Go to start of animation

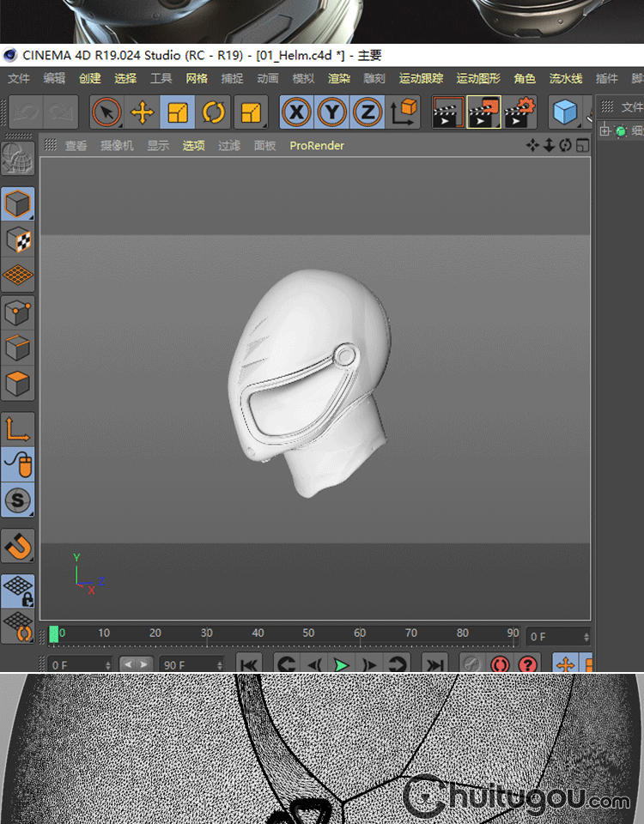249,663
